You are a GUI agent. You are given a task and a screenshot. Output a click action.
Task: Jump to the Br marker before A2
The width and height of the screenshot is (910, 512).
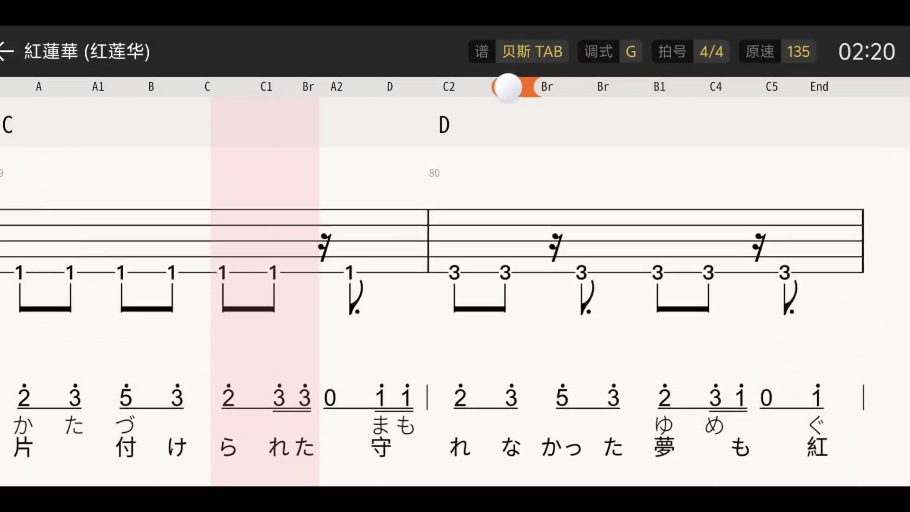point(308,87)
